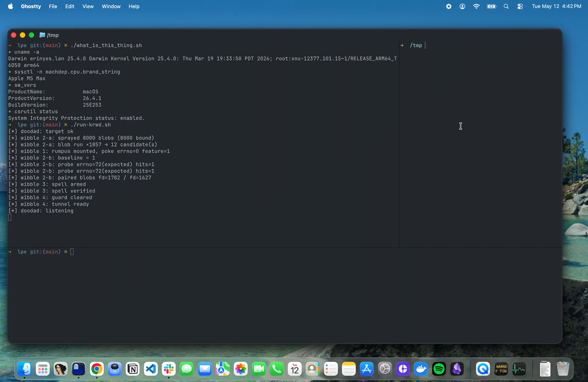Click the 'wibble 4: tunnel ready' line
Image resolution: width=588 pixels, height=382 pixels.
tap(49, 204)
